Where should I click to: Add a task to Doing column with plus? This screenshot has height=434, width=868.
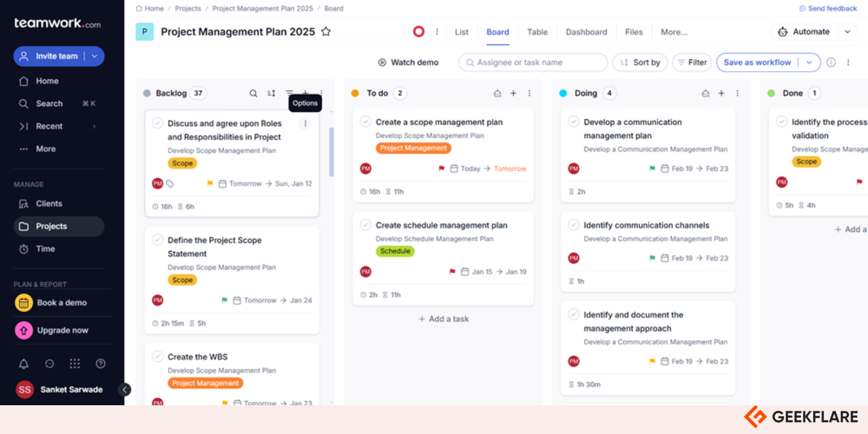(x=722, y=93)
